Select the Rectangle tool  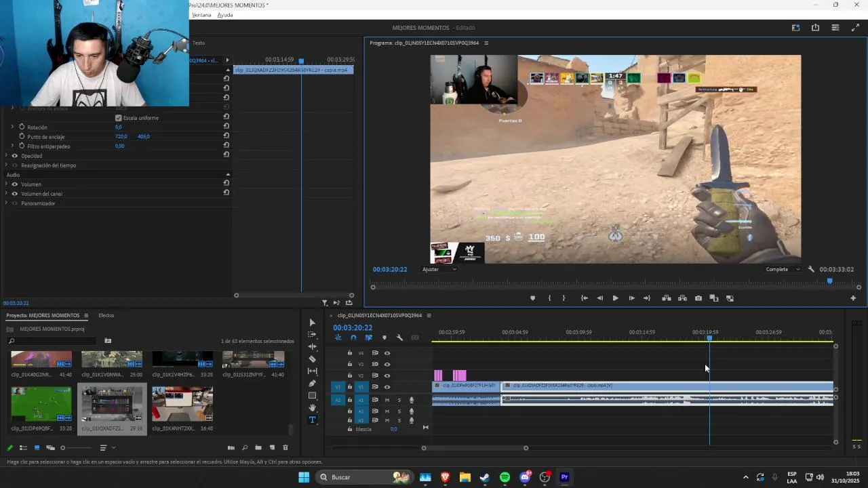[312, 396]
